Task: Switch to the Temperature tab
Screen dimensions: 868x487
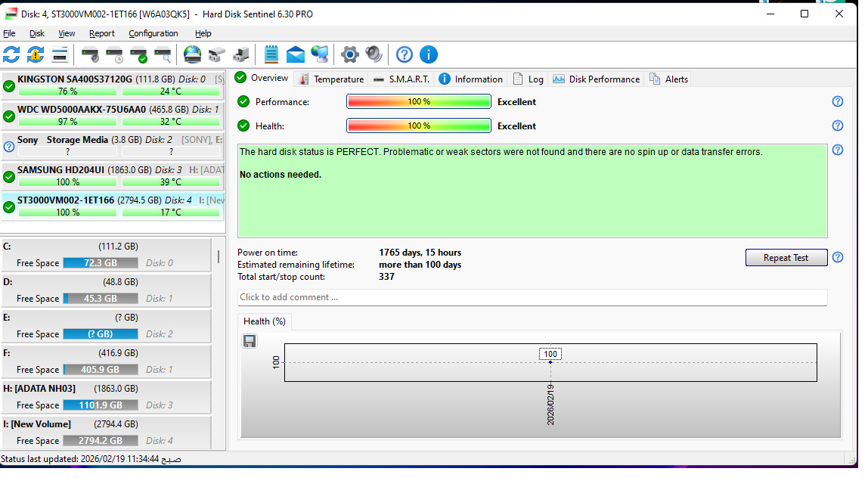Action: (332, 79)
